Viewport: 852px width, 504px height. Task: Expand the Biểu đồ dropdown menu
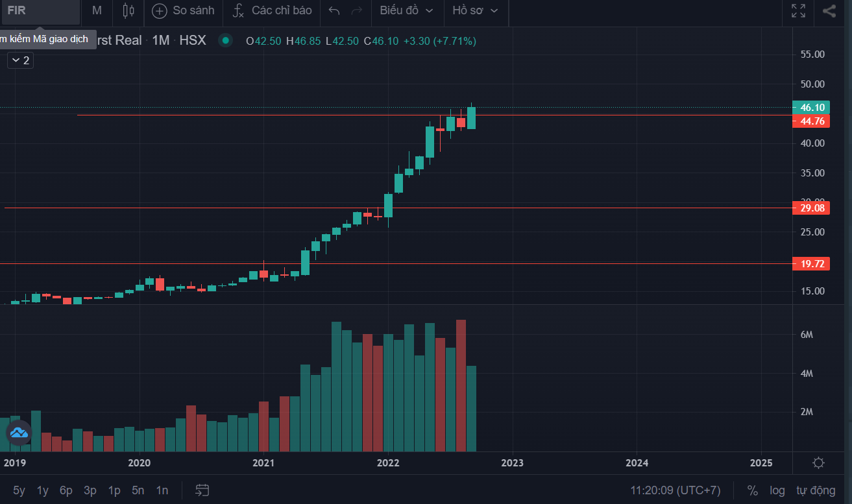[x=407, y=11]
